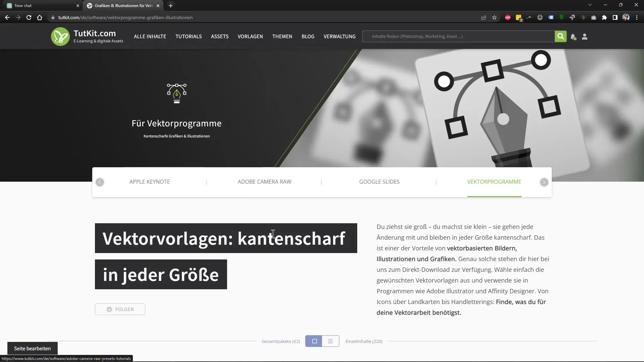Click the search input field
Viewport: 644px width, 362px height.
click(x=460, y=36)
